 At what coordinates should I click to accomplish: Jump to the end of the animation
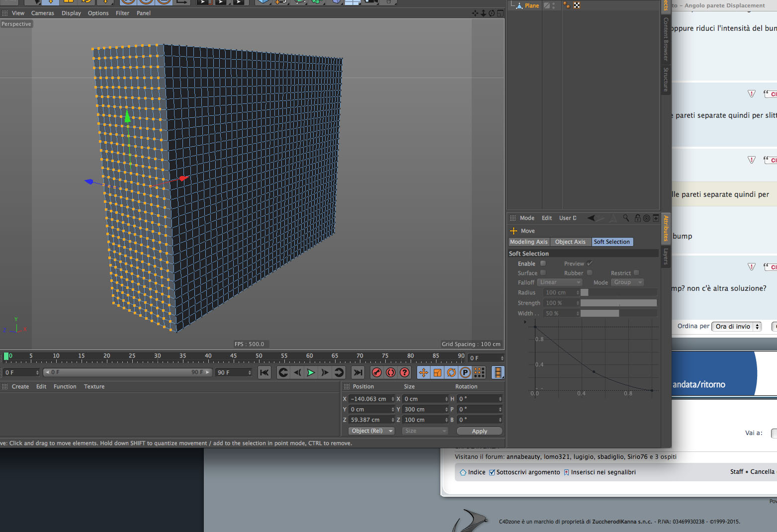click(x=358, y=372)
